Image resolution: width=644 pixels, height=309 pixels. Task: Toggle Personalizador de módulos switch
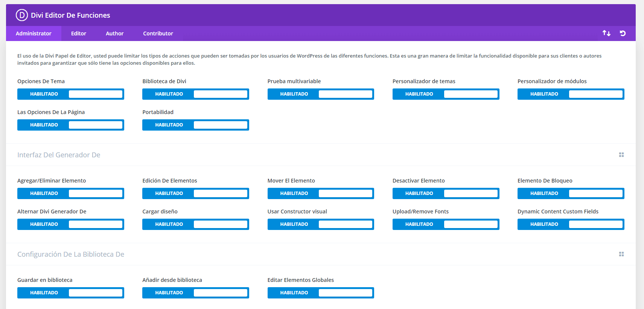click(x=571, y=94)
